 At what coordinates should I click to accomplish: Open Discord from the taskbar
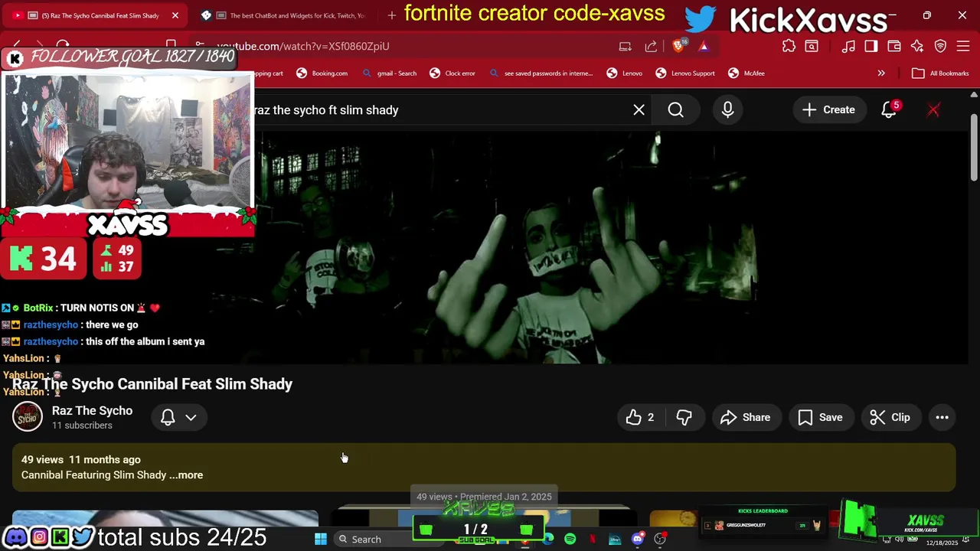[637, 539]
